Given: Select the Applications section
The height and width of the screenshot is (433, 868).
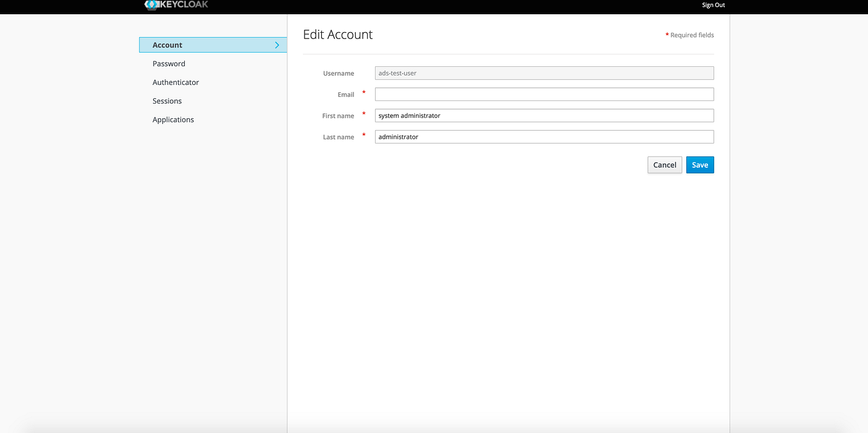Looking at the screenshot, I should [x=173, y=119].
